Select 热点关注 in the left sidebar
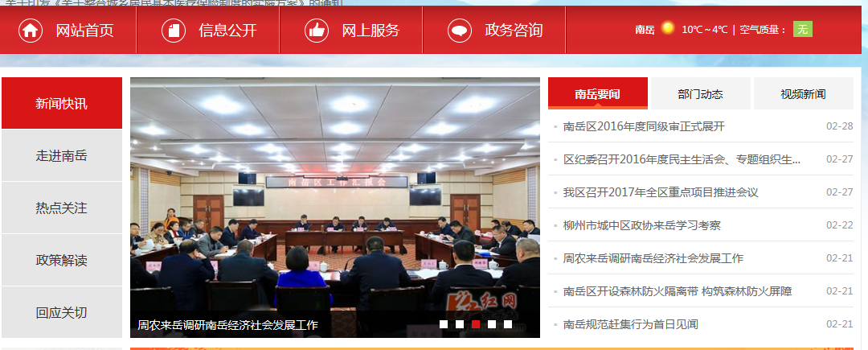The width and height of the screenshot is (868, 350). point(62,208)
